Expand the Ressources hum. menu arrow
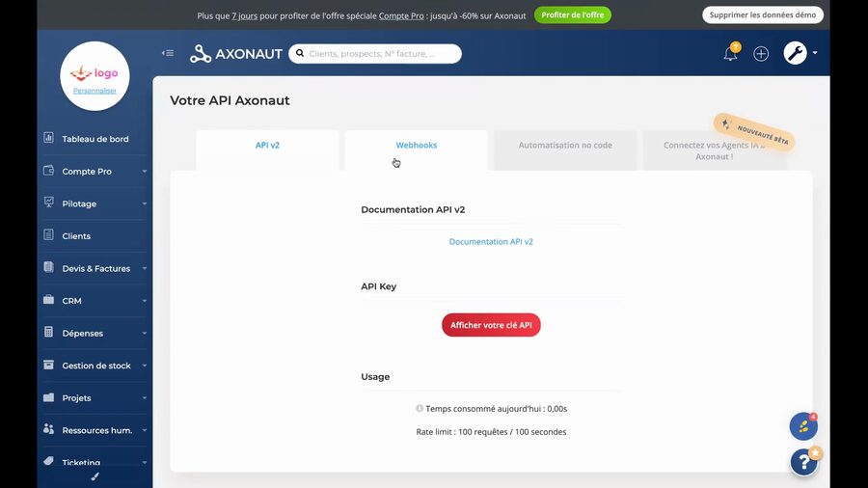 [145, 430]
